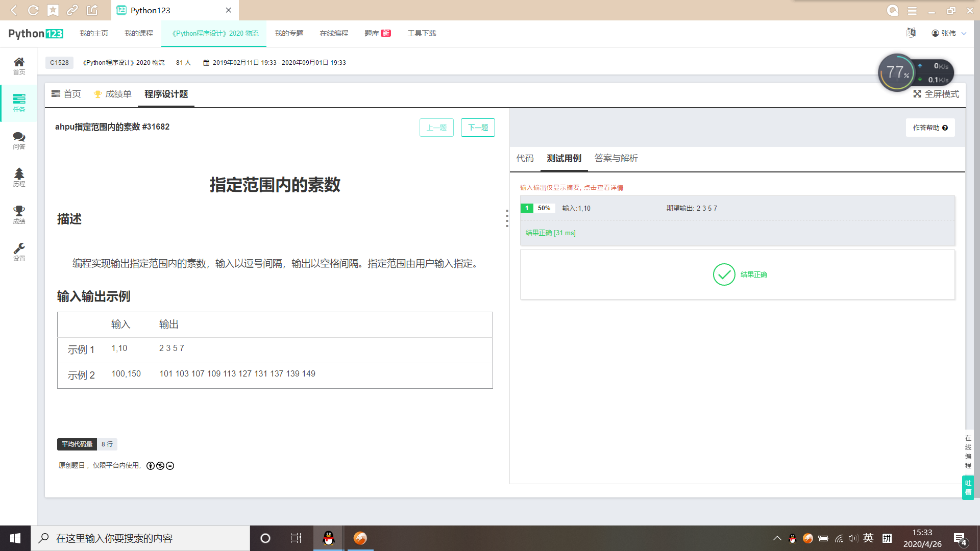980x551 pixels.
Task: Show hidden system tray icons chevron
Action: point(777,538)
